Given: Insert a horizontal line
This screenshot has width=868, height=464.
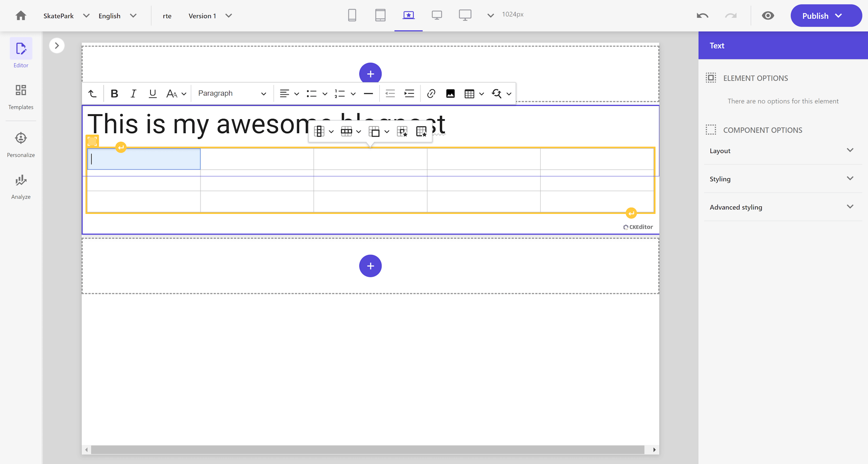Looking at the screenshot, I should [368, 94].
